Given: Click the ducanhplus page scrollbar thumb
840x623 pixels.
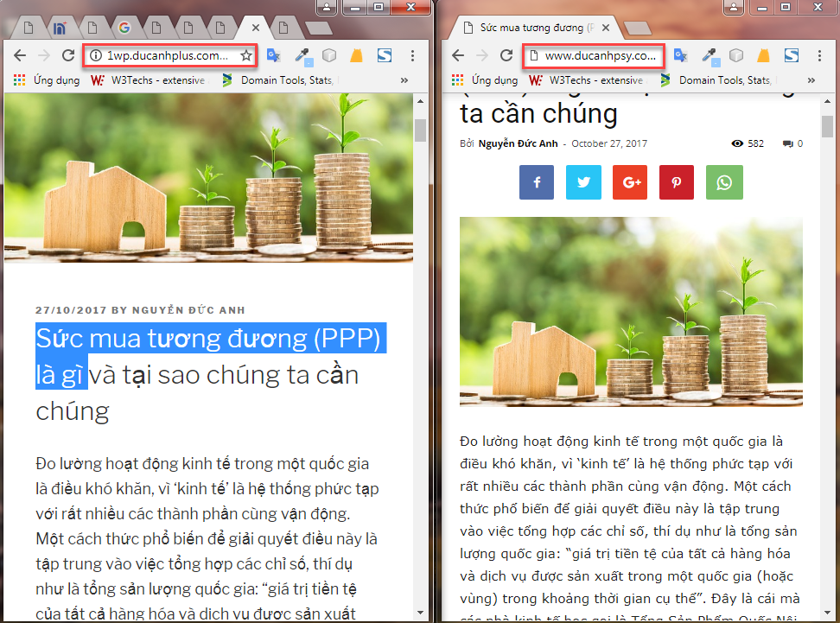Looking at the screenshot, I should [x=421, y=130].
